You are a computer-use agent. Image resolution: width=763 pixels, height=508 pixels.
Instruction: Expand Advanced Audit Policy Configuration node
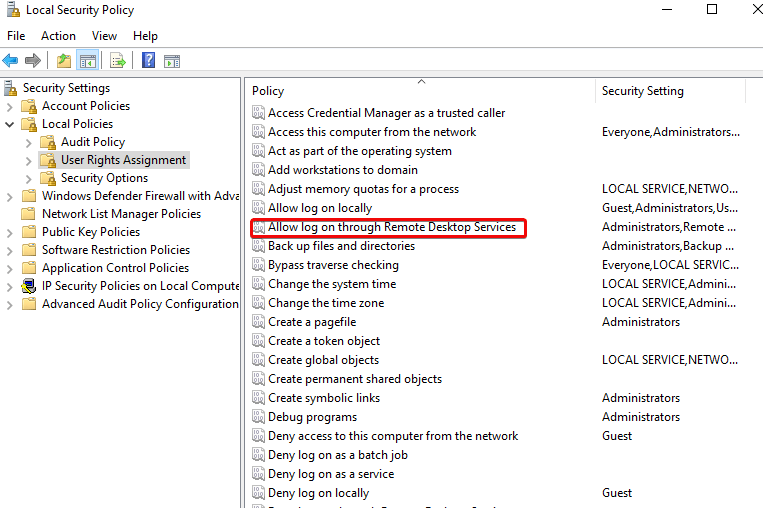pos(9,305)
